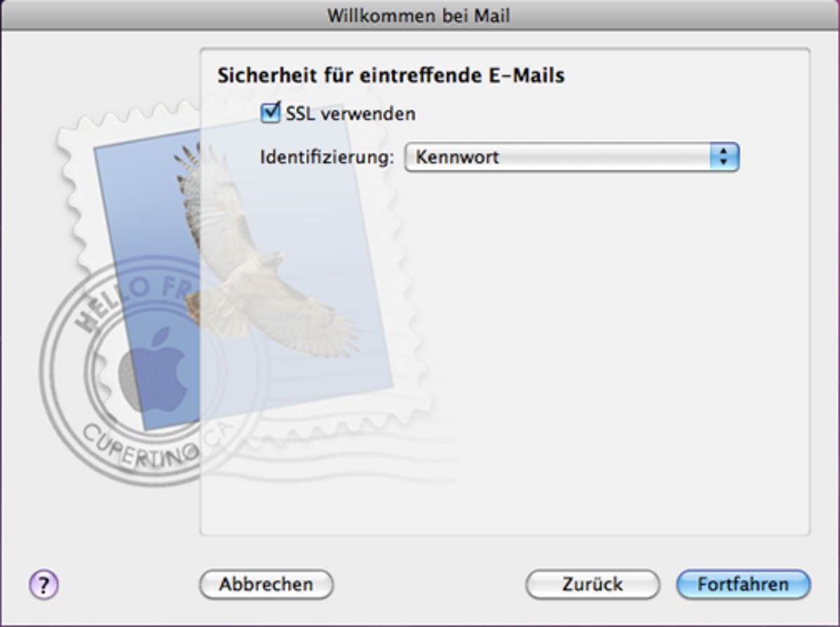The width and height of the screenshot is (840, 627).
Task: Click the wavy cancellation lines under the stamp
Action: [x=350, y=462]
